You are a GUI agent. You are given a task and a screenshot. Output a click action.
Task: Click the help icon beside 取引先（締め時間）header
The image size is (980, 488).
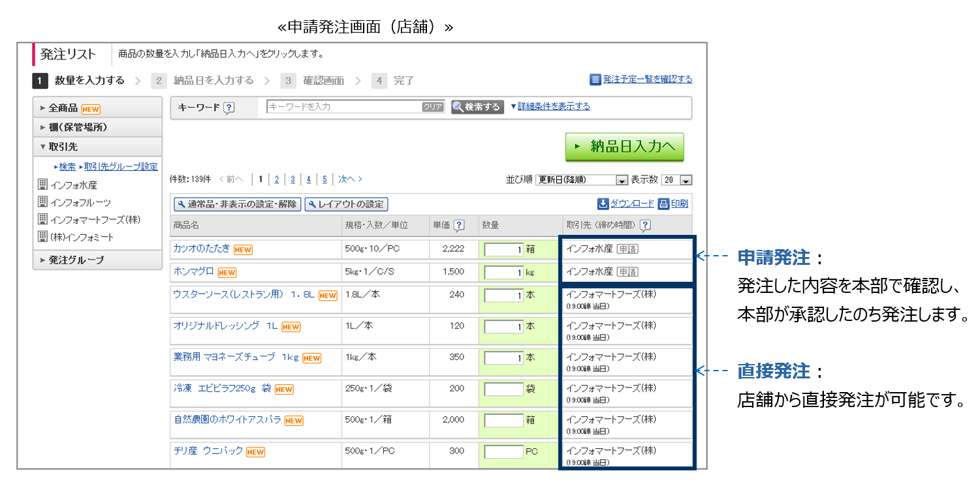(x=645, y=225)
